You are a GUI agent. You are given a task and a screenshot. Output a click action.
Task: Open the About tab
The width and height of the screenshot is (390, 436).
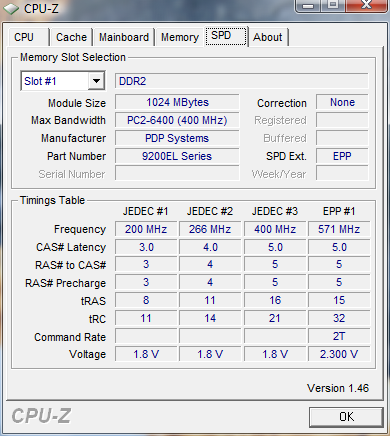pos(268,37)
